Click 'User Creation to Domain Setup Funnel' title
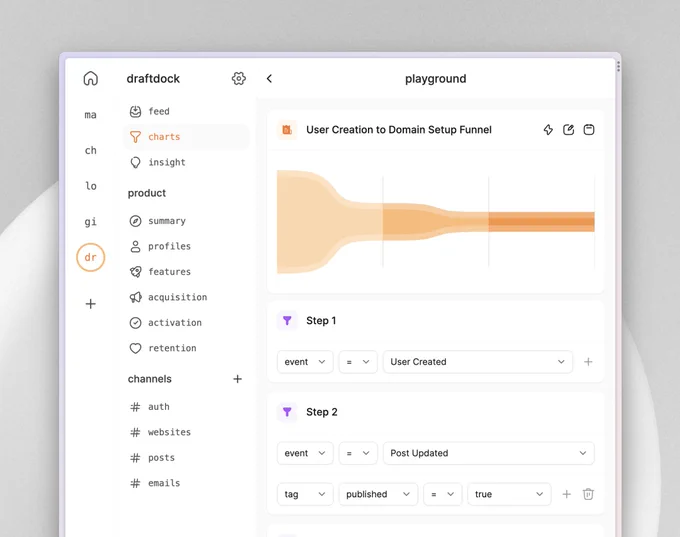 pyautogui.click(x=399, y=130)
